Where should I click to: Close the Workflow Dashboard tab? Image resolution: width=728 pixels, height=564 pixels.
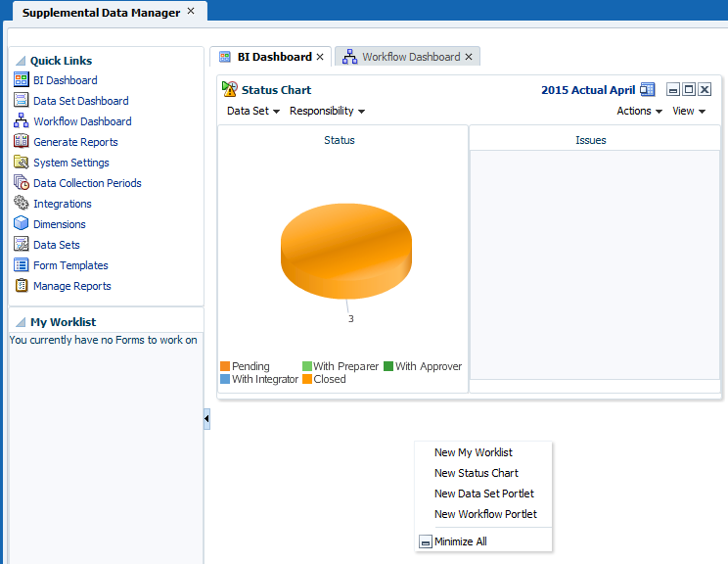pos(469,57)
